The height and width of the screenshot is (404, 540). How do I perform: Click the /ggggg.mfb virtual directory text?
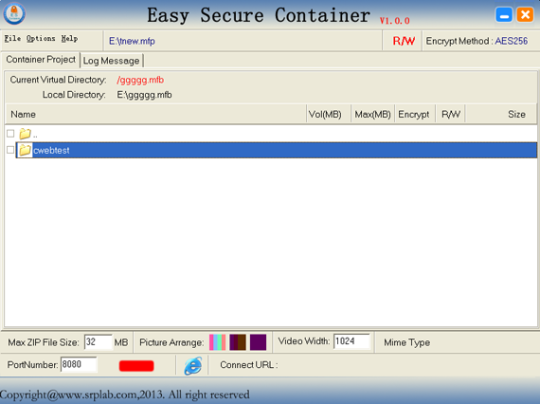point(140,80)
